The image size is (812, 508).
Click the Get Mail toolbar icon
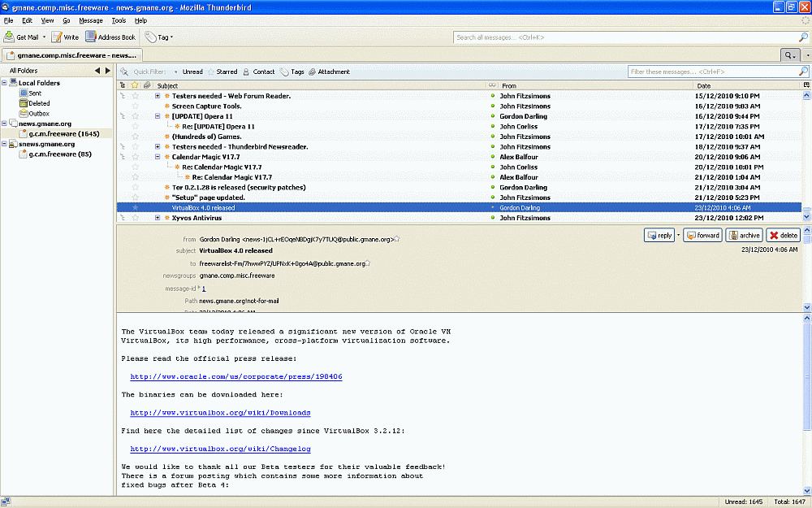tap(10, 37)
